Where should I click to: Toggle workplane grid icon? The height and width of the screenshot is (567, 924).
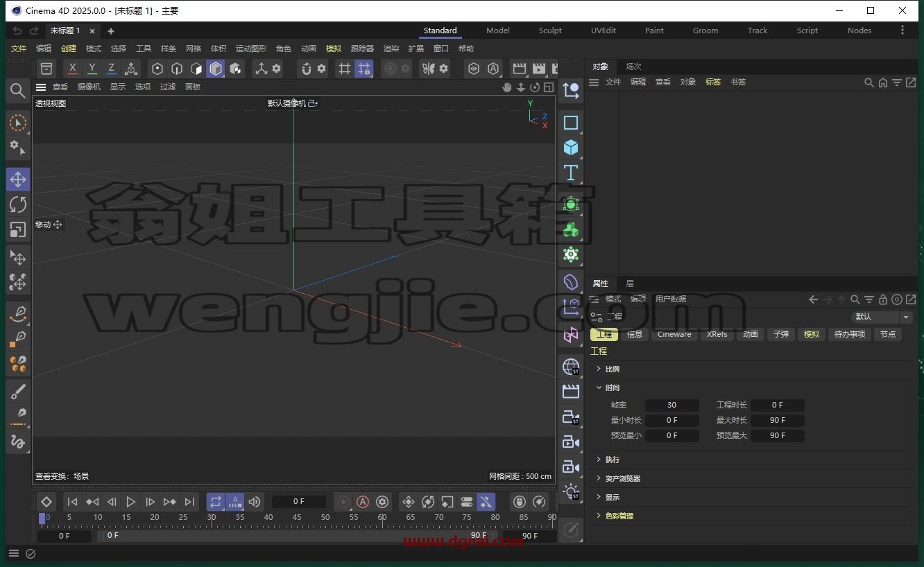point(345,69)
